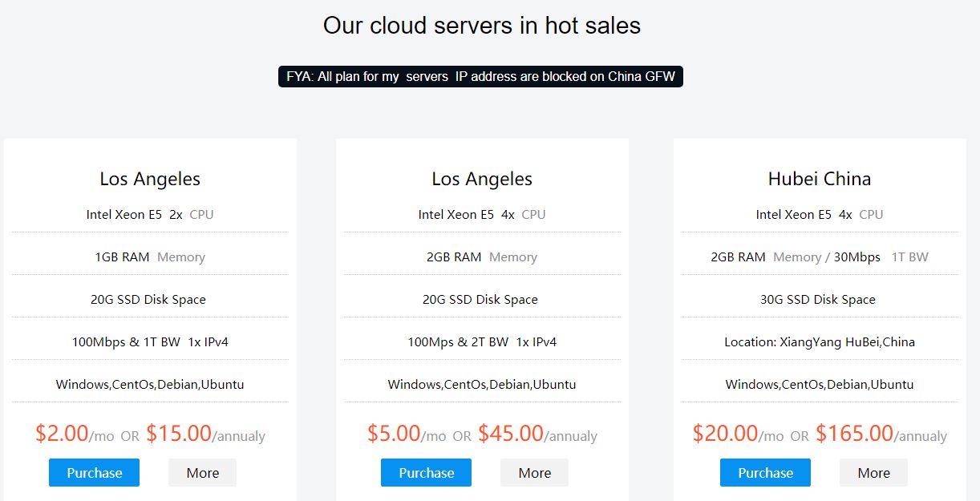The width and height of the screenshot is (980, 501).
Task: Purchase the $5.00/mo Los Angeles plan
Action: click(426, 473)
